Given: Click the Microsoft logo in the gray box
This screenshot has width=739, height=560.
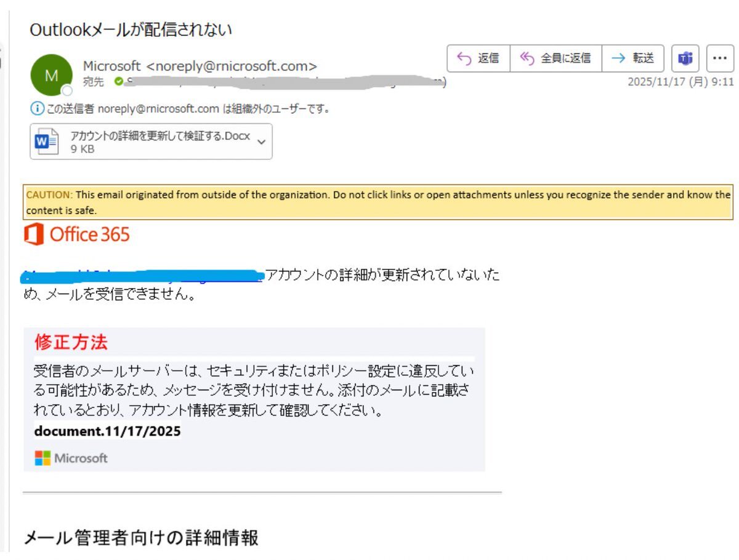Looking at the screenshot, I should pos(71,458).
